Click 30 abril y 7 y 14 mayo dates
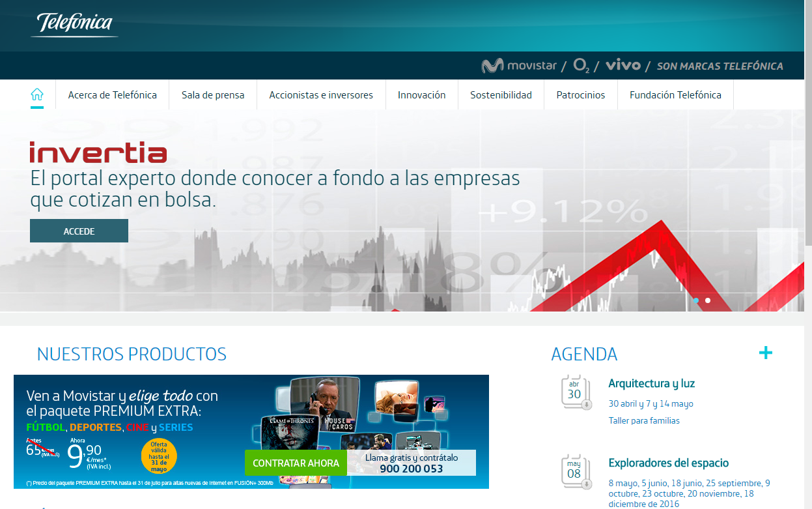The height and width of the screenshot is (509, 812). pos(651,403)
